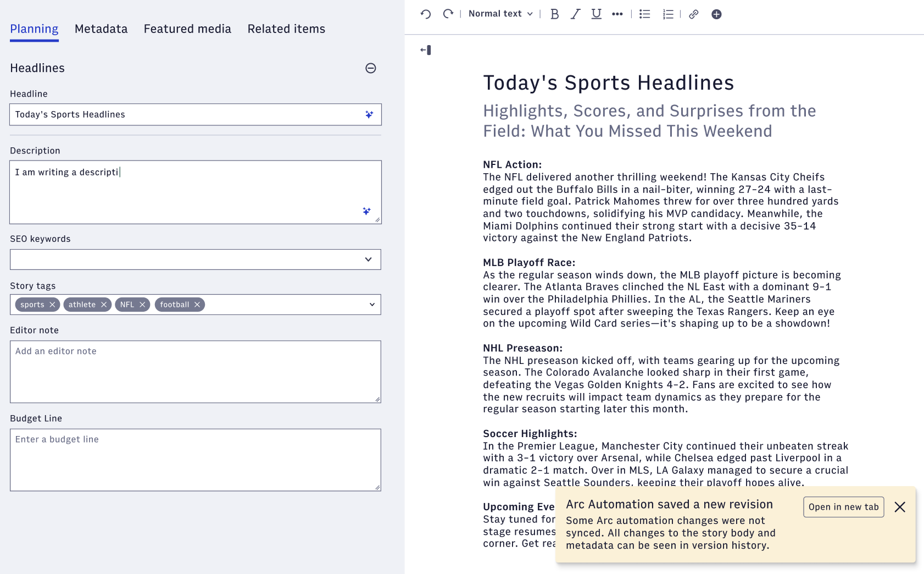The height and width of the screenshot is (574, 924).
Task: Open more formatting options ellipsis
Action: pos(617,14)
